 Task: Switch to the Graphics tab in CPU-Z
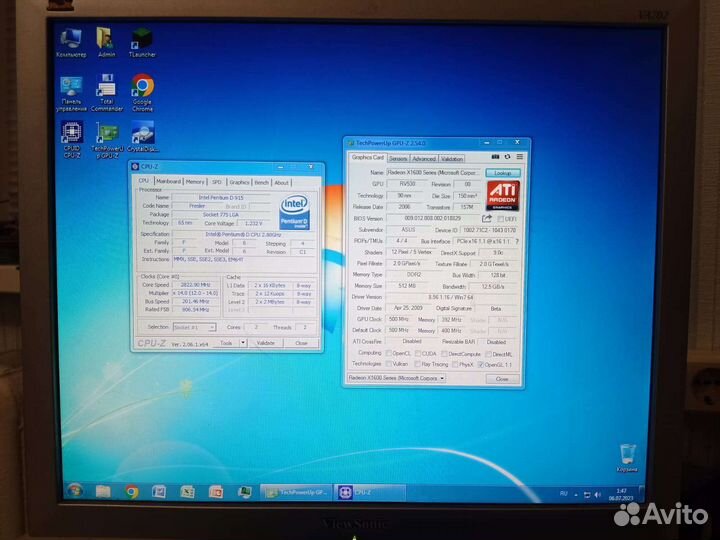[239, 182]
